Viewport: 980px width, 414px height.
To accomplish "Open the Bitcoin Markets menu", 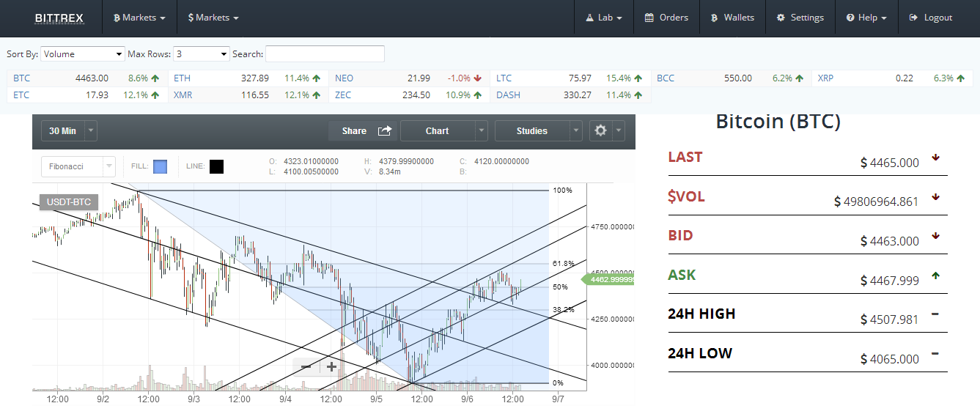I will click(139, 18).
